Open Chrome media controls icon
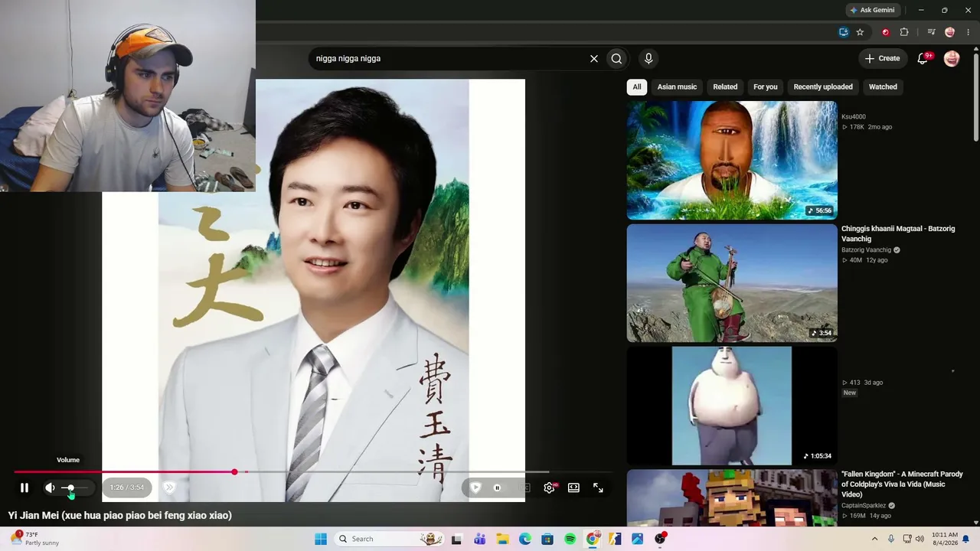 [931, 32]
